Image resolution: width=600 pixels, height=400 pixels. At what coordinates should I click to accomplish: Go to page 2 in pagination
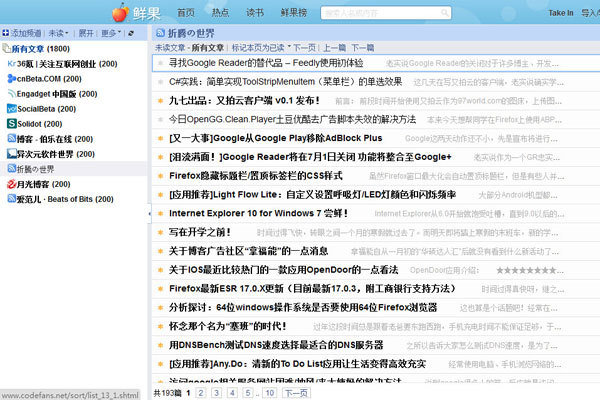click(x=201, y=393)
